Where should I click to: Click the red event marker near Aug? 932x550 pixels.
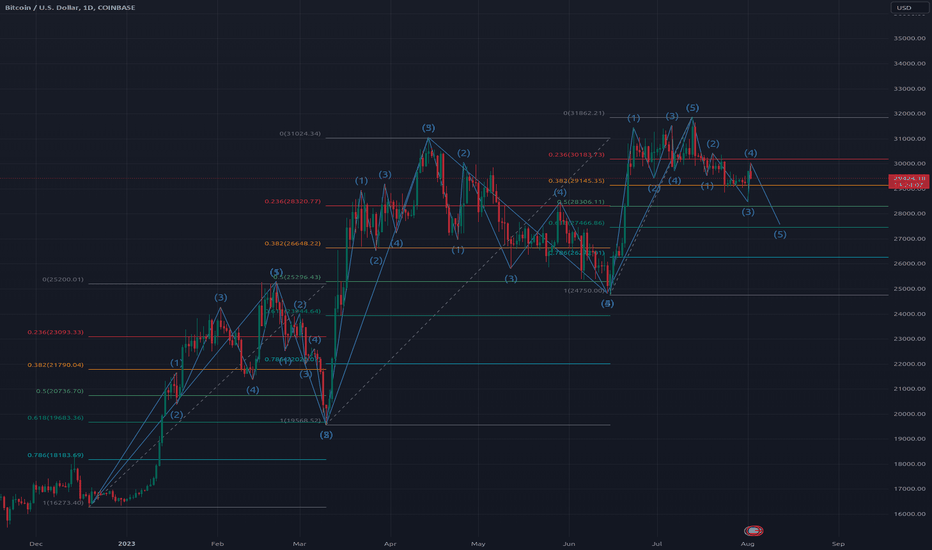(x=755, y=529)
